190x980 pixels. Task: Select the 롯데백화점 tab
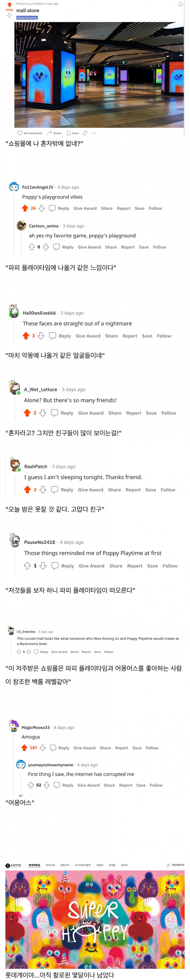click(34, 865)
